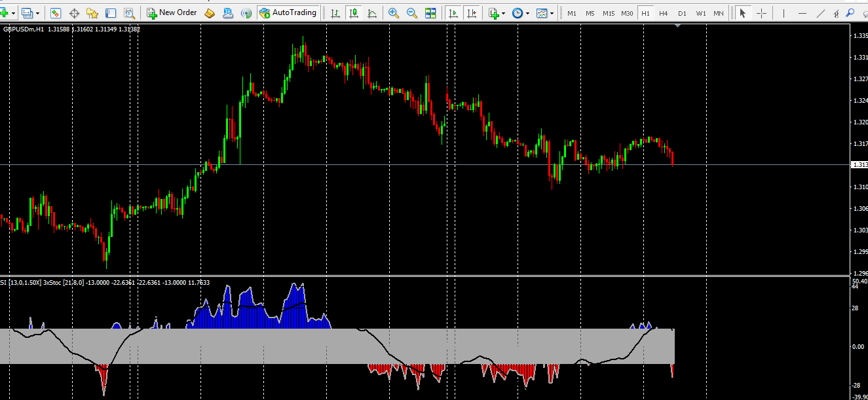Select the vertical line drawing tool
The image size is (868, 400).
(x=783, y=12)
